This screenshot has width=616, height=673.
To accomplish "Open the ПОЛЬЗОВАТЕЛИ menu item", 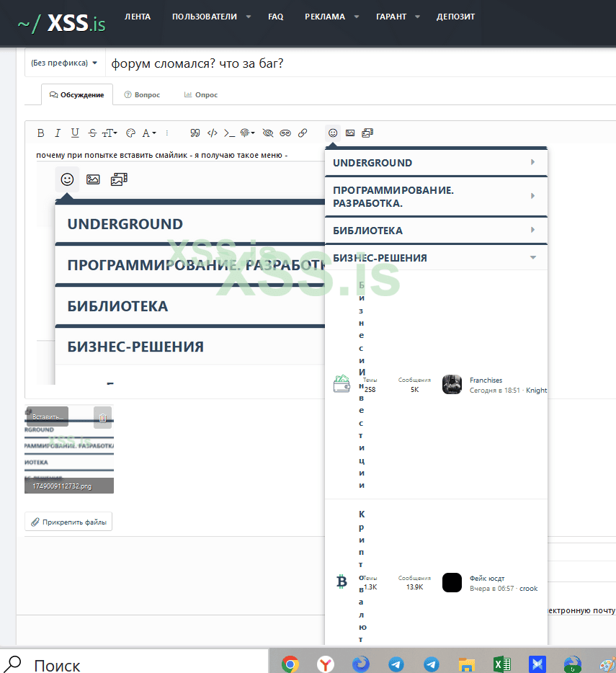I will pyautogui.click(x=205, y=17).
